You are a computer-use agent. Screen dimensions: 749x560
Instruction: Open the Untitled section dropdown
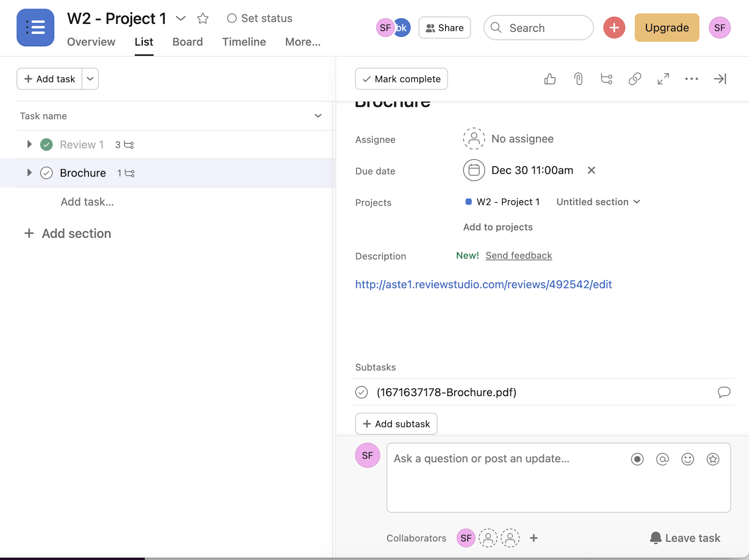tap(598, 202)
